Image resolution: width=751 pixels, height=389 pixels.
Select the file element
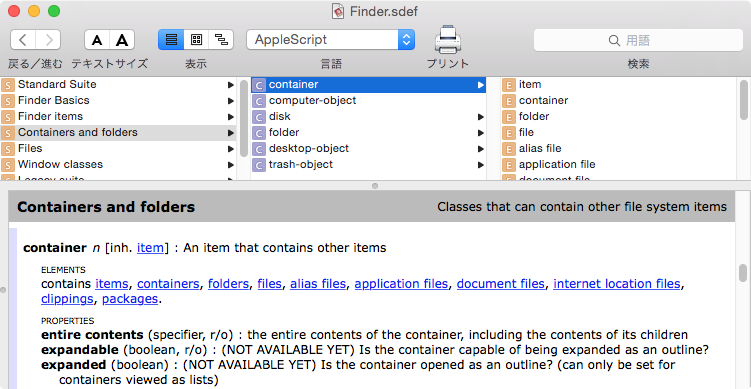tap(618, 133)
